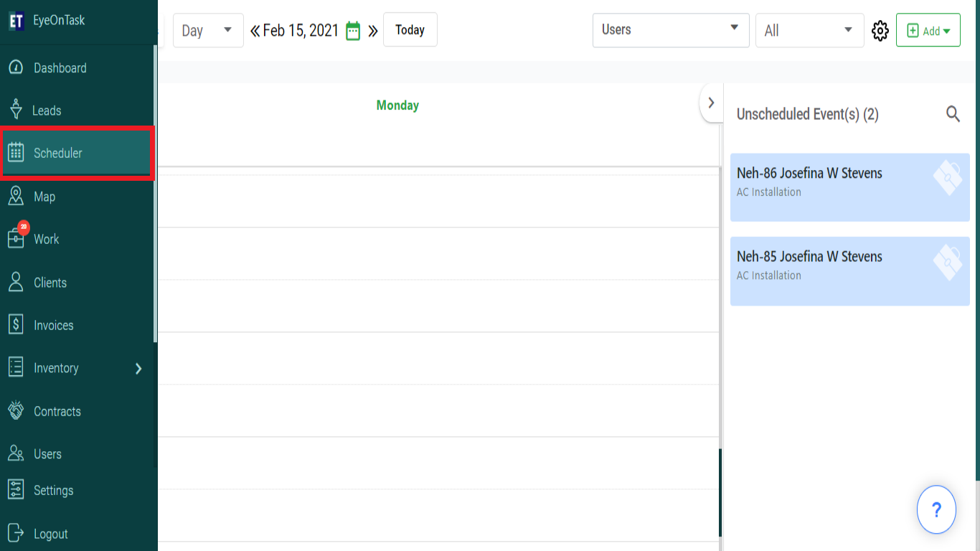Image resolution: width=980 pixels, height=551 pixels.
Task: Open the Dashboard gauge icon
Action: (x=16, y=67)
